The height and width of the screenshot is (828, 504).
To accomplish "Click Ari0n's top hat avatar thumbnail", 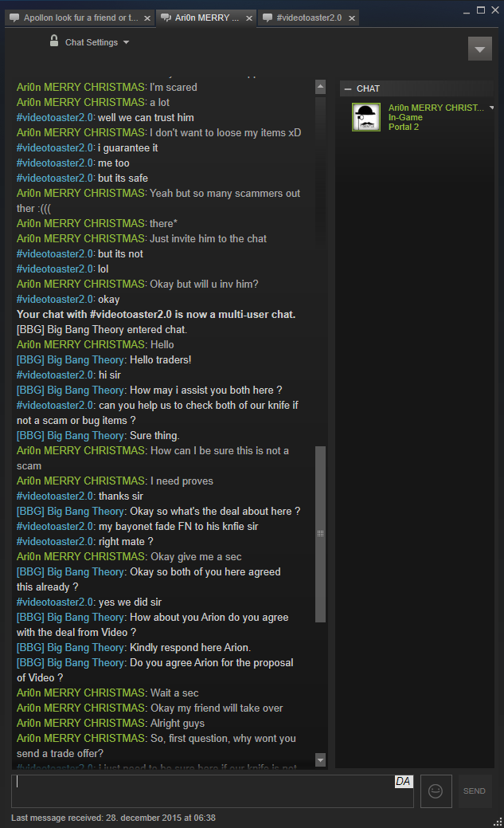I will pos(365,116).
